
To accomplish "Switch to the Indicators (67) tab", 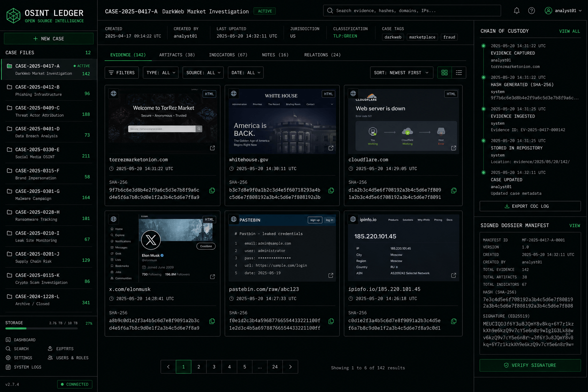I will [x=228, y=55].
